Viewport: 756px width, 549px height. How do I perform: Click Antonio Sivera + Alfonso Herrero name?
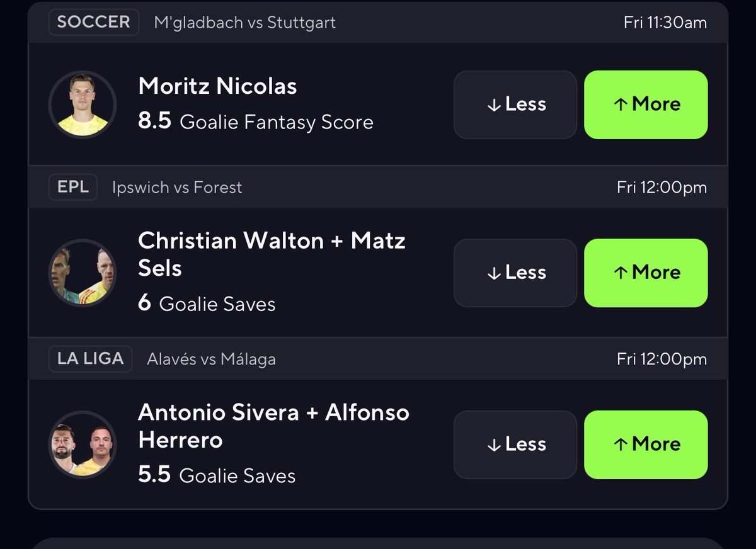pyautogui.click(x=273, y=426)
